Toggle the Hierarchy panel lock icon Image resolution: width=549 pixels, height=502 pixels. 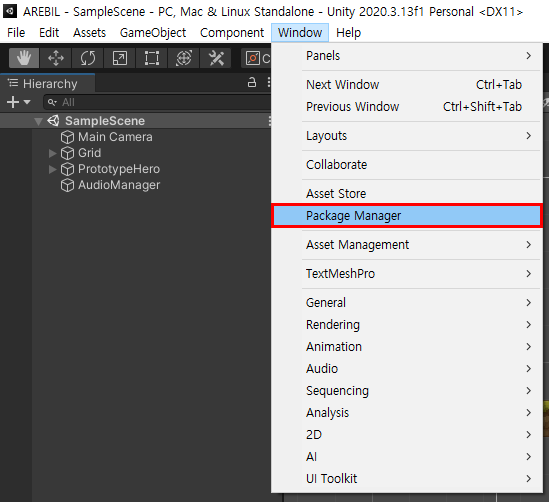(x=252, y=83)
